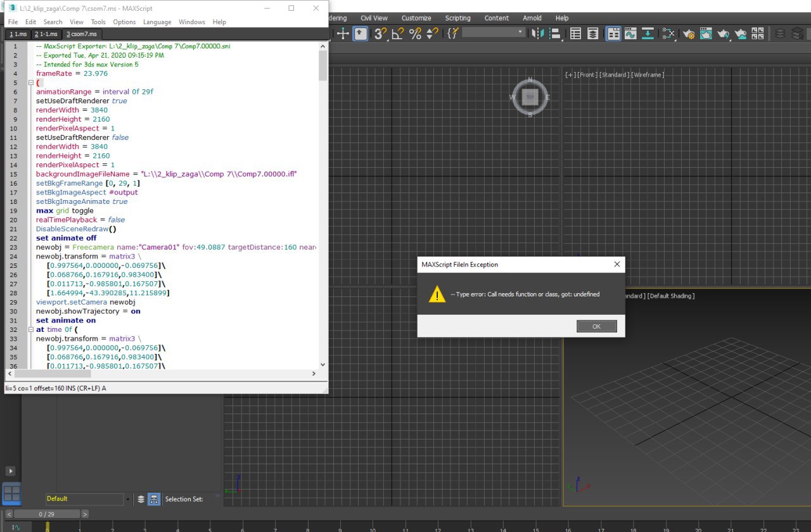
Task: Click the layers icon beside Default layer box
Action: click(x=141, y=499)
